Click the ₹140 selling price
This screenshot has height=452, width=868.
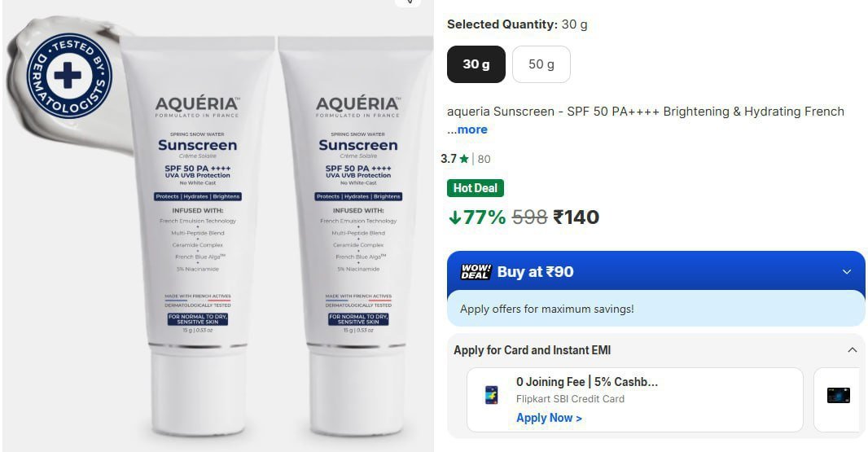pyautogui.click(x=576, y=217)
